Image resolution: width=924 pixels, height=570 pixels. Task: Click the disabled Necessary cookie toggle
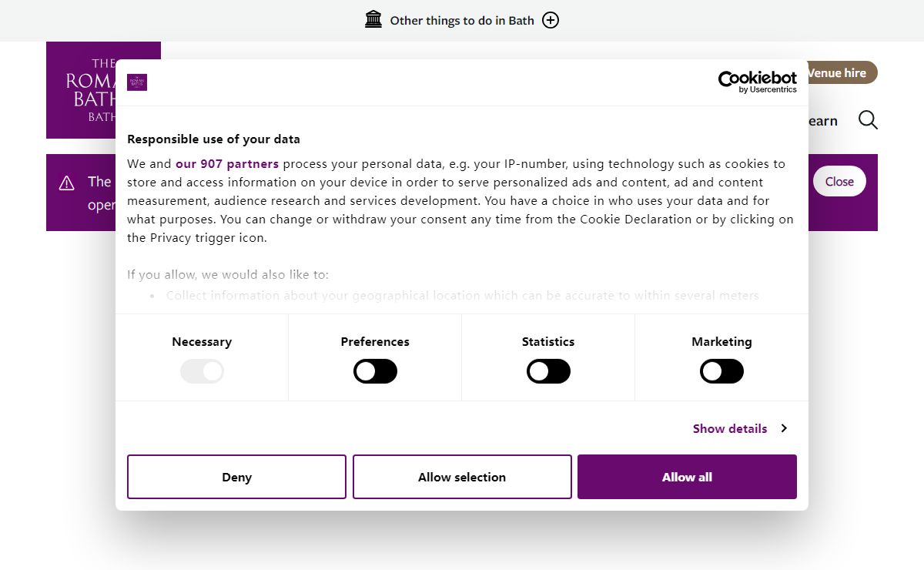[x=202, y=372]
